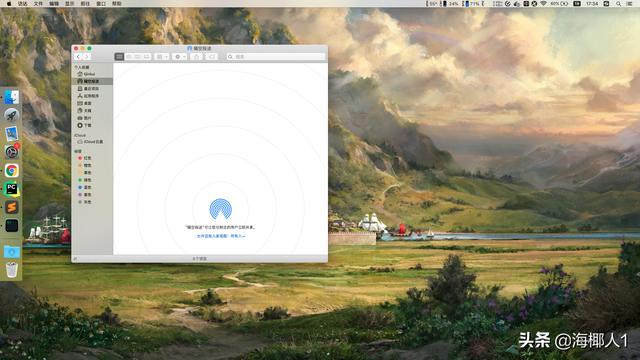Open 桌面 Desktop in the sidebar
640x360 pixels.
(92, 103)
